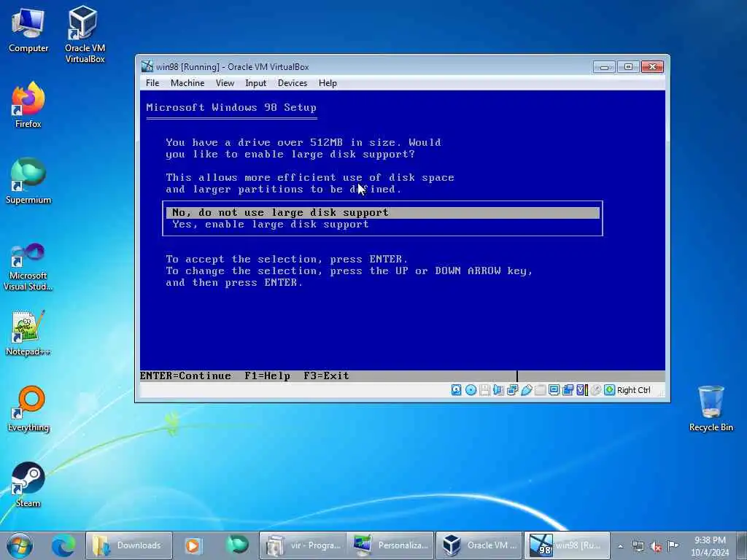Open the Action Center flag icon
Viewport: 747px width, 560px height.
[x=673, y=545]
